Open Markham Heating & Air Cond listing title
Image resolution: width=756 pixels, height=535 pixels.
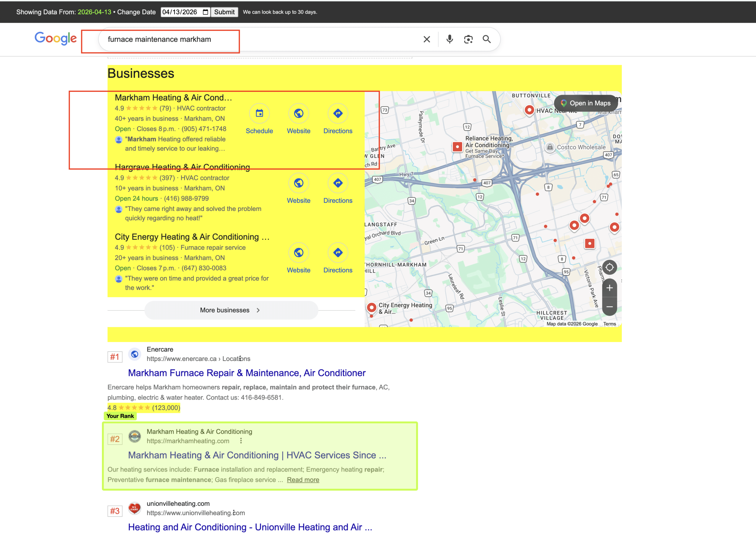coord(173,97)
